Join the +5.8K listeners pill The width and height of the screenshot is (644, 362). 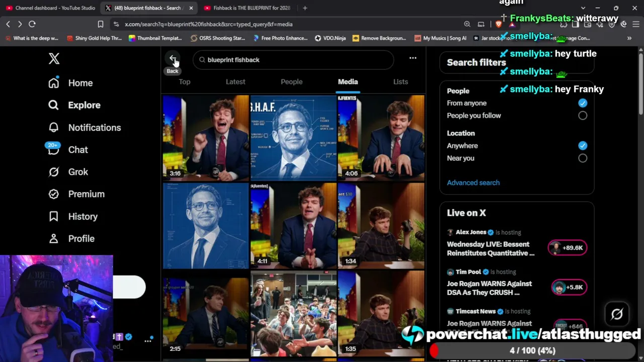(x=569, y=288)
